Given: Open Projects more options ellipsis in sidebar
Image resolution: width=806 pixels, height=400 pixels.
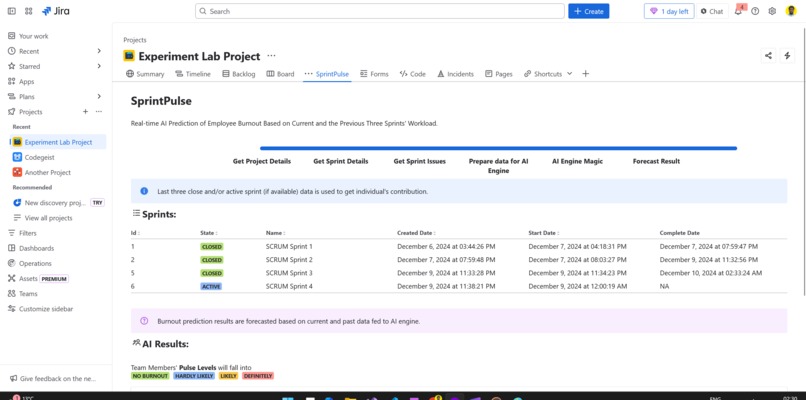Looking at the screenshot, I should click(x=99, y=112).
